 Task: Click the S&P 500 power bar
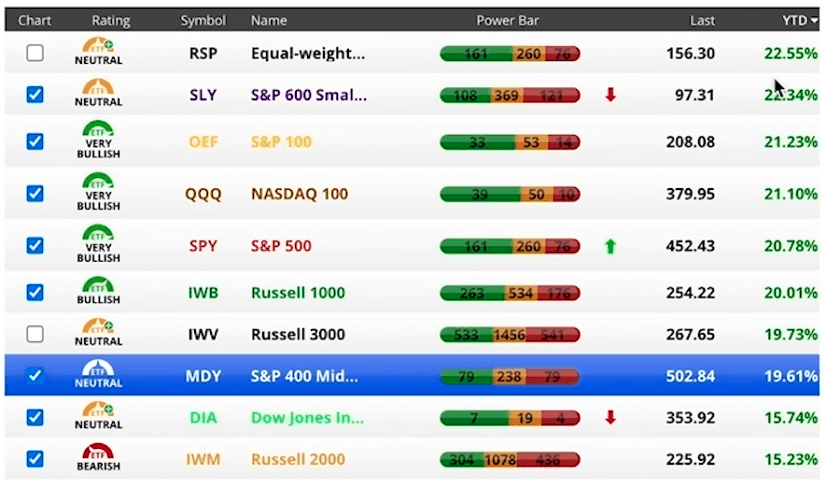point(510,246)
